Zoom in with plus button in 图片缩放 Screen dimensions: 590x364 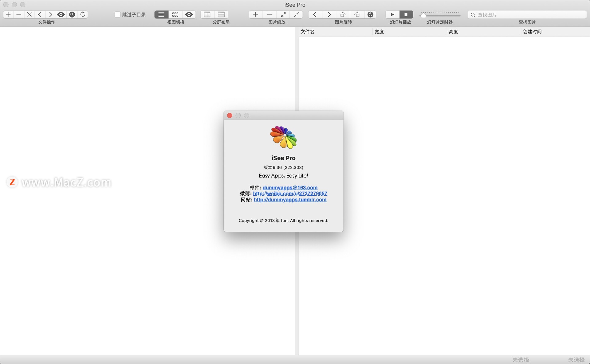(x=256, y=14)
